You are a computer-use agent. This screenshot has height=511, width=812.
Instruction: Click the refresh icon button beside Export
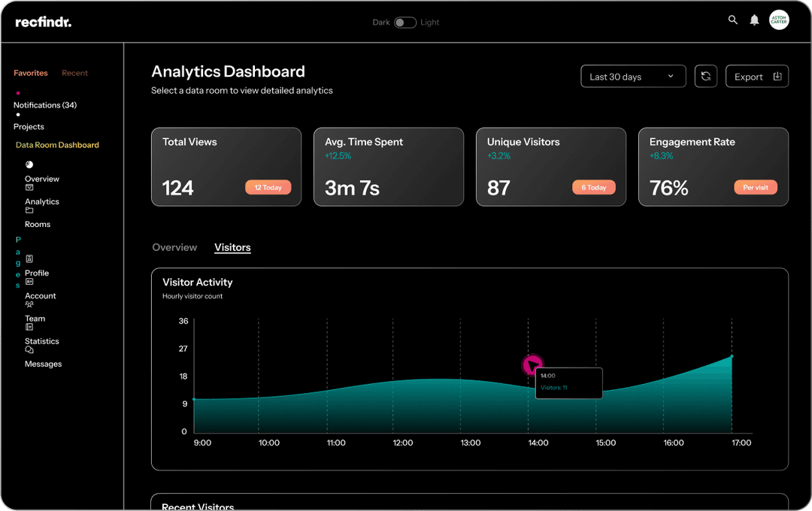(705, 77)
